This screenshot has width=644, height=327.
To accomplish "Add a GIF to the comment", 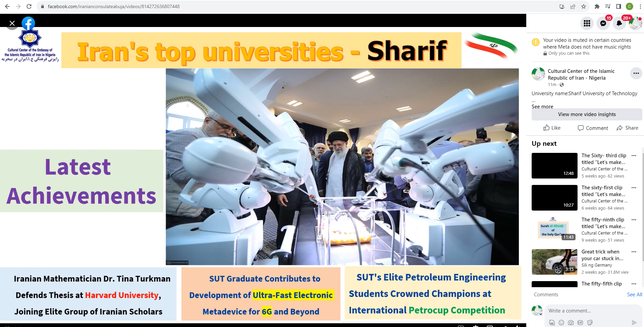I will tap(580, 323).
